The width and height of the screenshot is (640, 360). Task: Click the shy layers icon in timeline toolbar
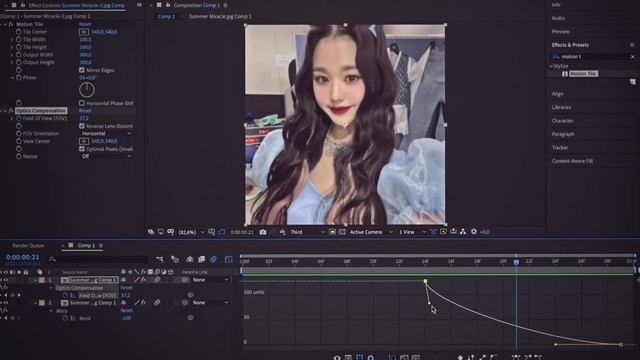(190, 259)
